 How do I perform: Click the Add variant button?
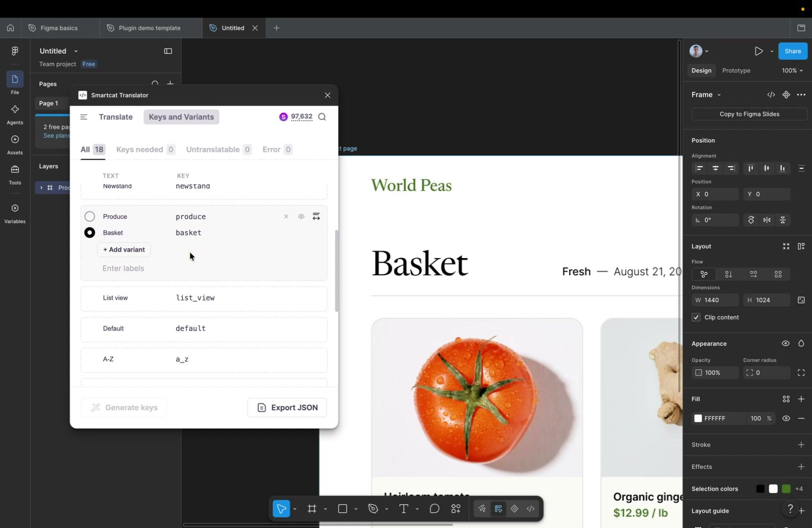(x=124, y=250)
